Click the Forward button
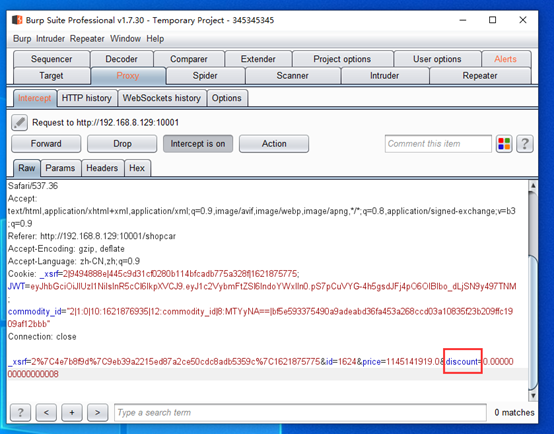The image size is (554, 434). click(46, 144)
